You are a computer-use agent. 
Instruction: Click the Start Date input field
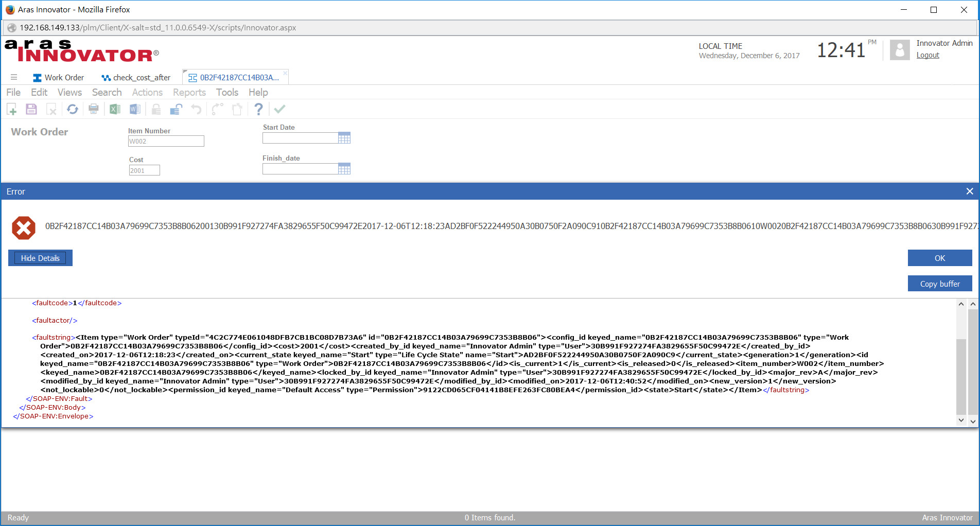click(x=300, y=138)
